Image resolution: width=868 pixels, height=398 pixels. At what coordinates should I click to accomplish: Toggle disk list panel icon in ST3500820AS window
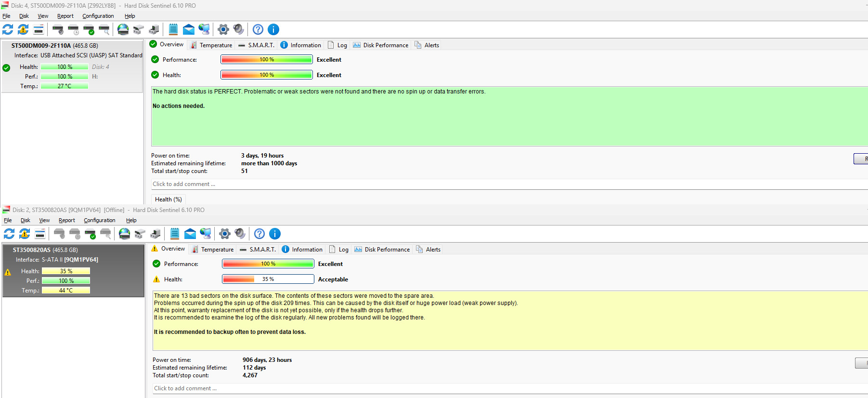coord(40,234)
